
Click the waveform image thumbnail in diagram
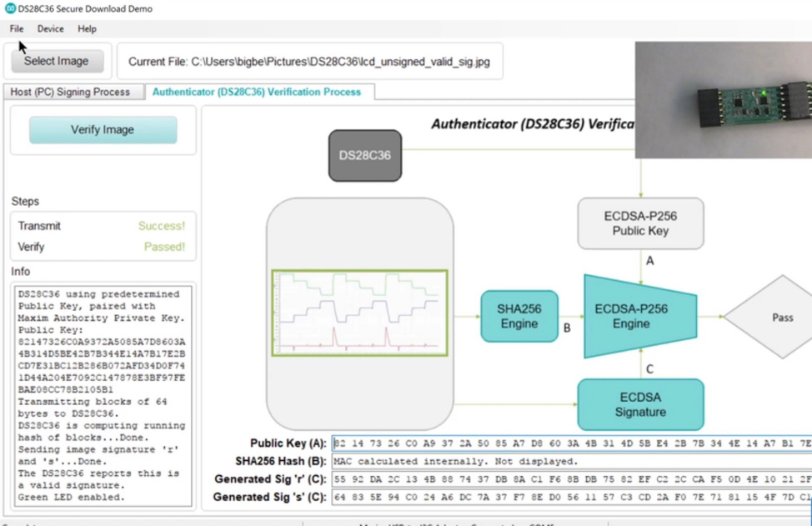point(359,313)
